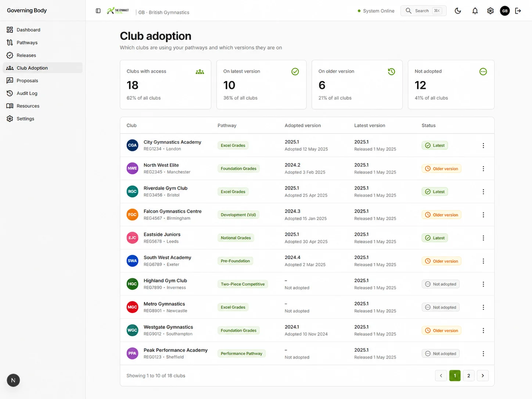Open Pathways in sidebar
Viewport: 532px width, 399px height.
click(43, 43)
